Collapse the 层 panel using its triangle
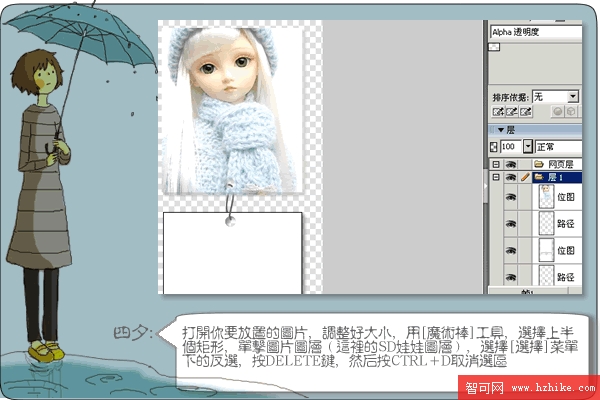This screenshot has height=400, width=600. [500, 130]
